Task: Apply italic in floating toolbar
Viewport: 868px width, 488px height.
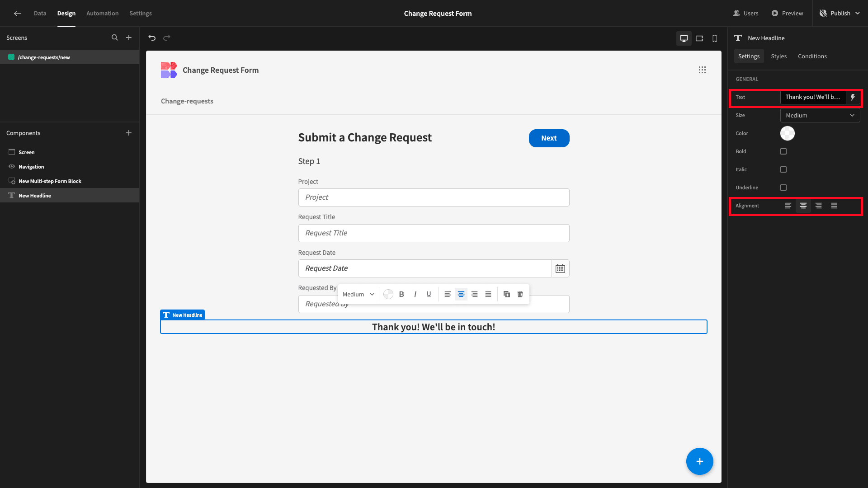Action: tap(415, 294)
